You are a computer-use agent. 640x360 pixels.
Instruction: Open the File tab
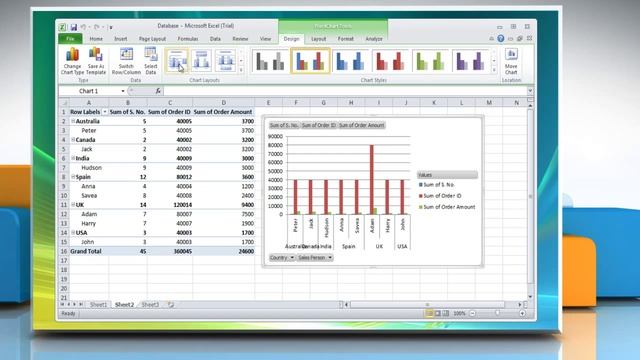point(71,39)
